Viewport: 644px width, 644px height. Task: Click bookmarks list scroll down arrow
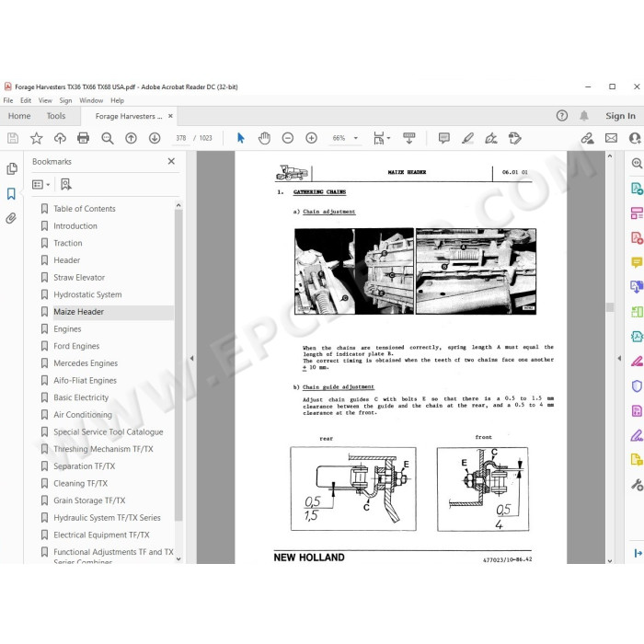point(178,559)
